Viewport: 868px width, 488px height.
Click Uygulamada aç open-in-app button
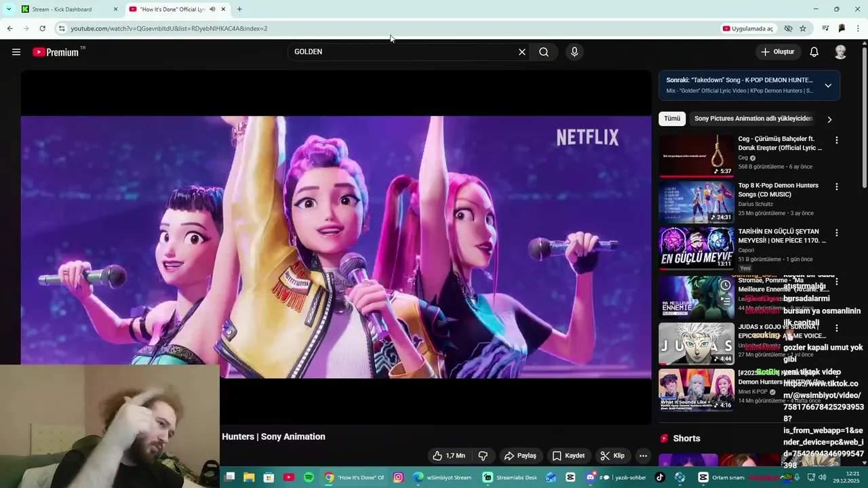point(748,28)
